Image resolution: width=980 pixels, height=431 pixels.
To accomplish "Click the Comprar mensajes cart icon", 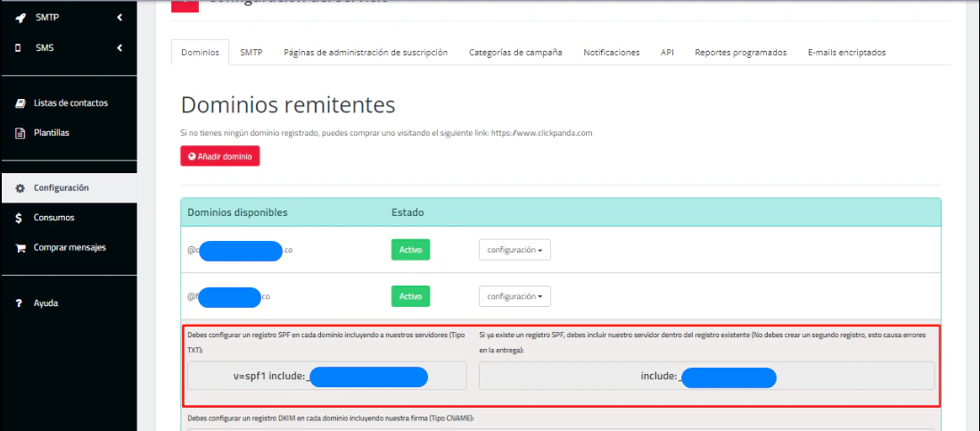I will pyautogui.click(x=20, y=248).
